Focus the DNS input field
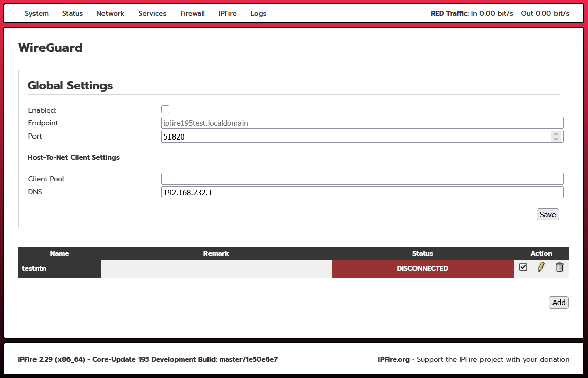The image size is (588, 378). [x=362, y=192]
